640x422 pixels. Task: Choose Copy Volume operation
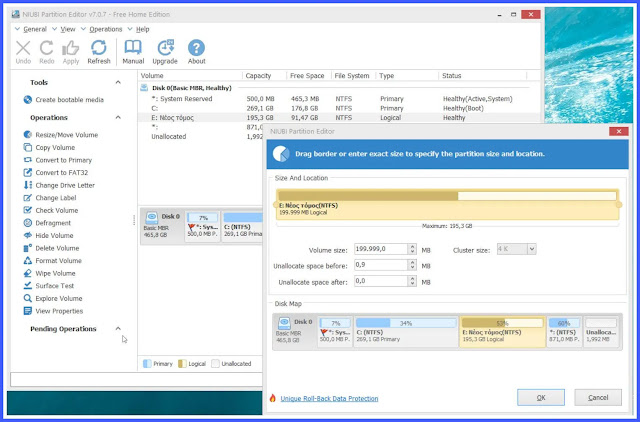[x=49, y=147]
